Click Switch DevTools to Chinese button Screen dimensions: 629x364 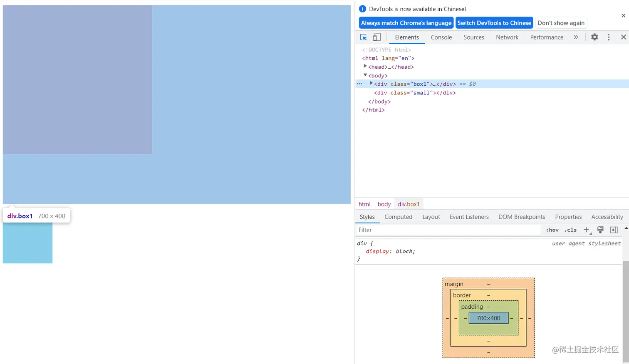[x=494, y=23]
